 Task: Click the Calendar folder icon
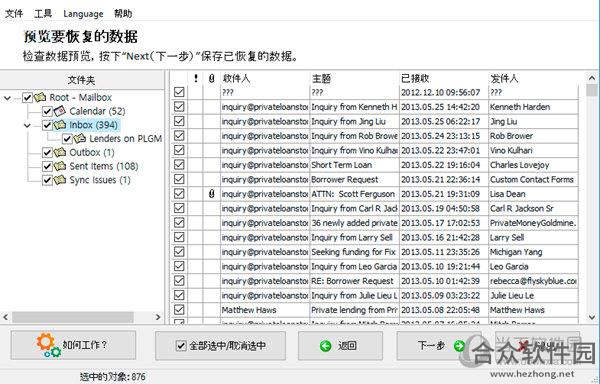pos(60,111)
